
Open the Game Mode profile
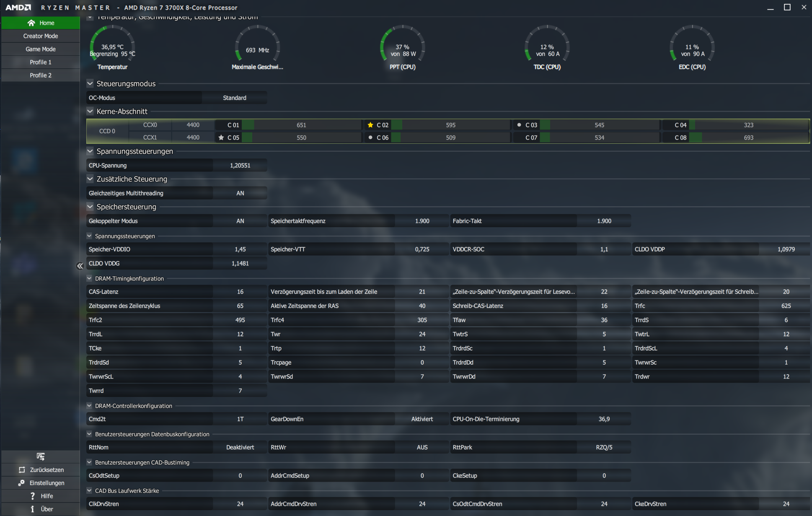(x=41, y=49)
